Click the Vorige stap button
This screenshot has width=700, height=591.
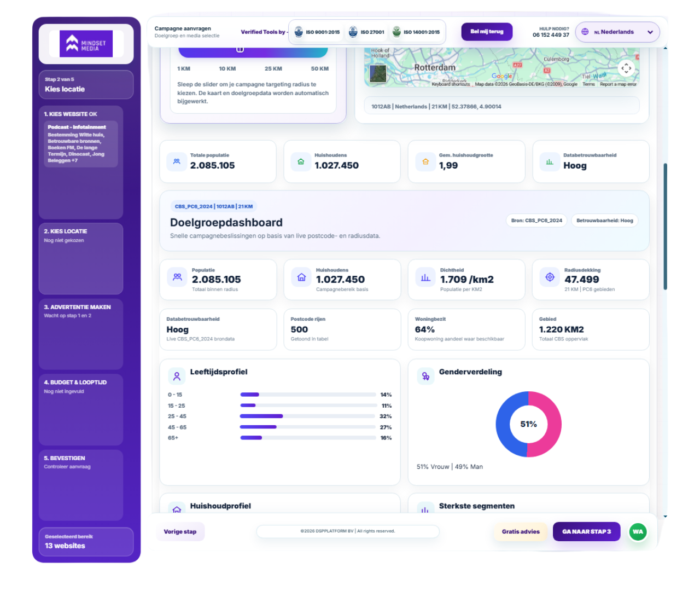point(180,531)
